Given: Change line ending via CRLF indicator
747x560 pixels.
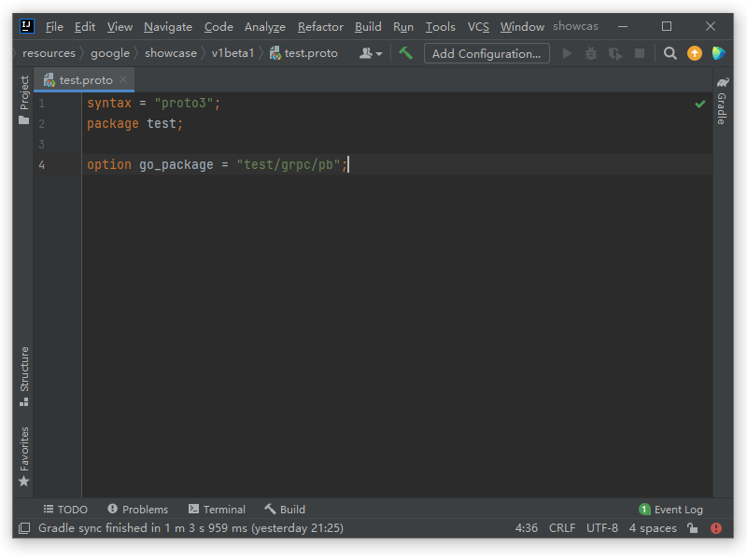Looking at the screenshot, I should tap(562, 527).
